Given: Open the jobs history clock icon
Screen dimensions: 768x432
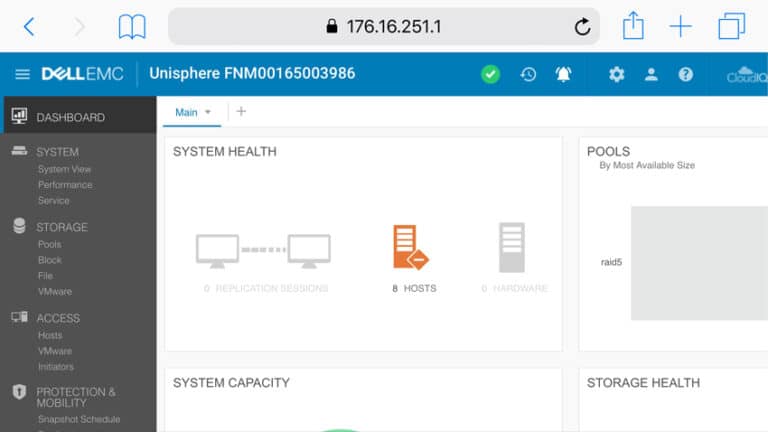Looking at the screenshot, I should (528, 74).
